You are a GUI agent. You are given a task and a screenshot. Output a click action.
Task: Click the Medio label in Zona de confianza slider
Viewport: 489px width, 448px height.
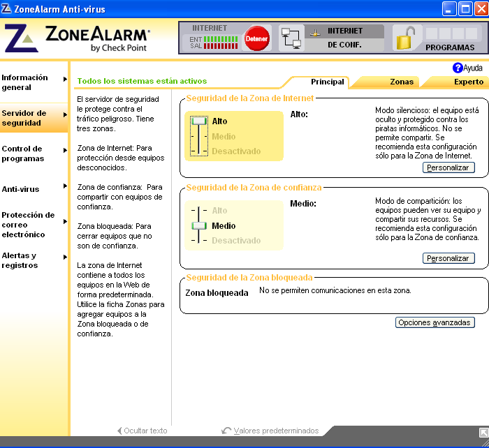[x=224, y=226]
